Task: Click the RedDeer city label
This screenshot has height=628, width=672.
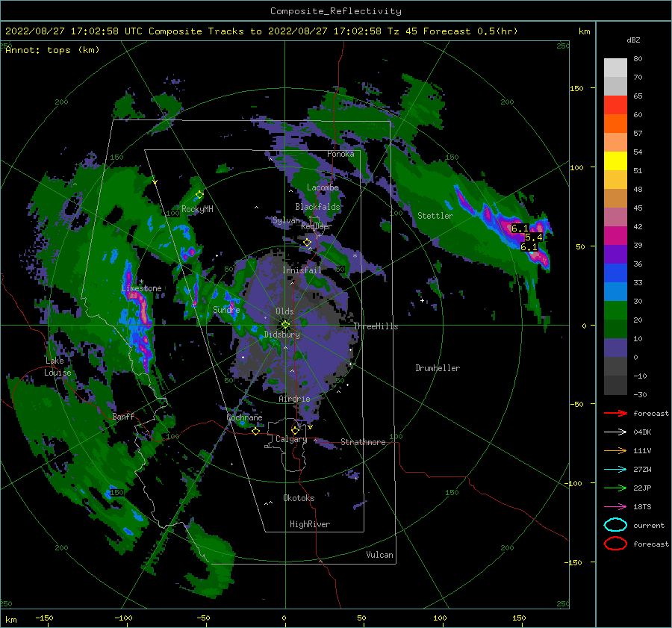Action: click(x=317, y=226)
